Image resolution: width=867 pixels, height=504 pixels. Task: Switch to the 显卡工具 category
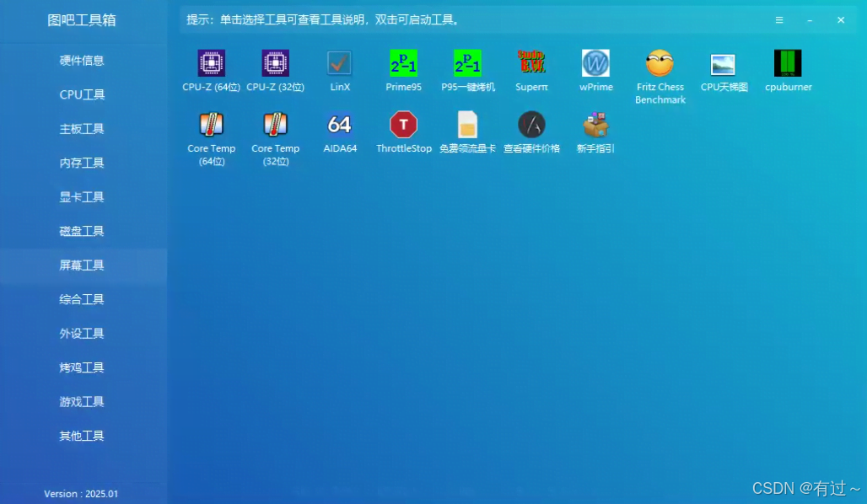coord(82,197)
